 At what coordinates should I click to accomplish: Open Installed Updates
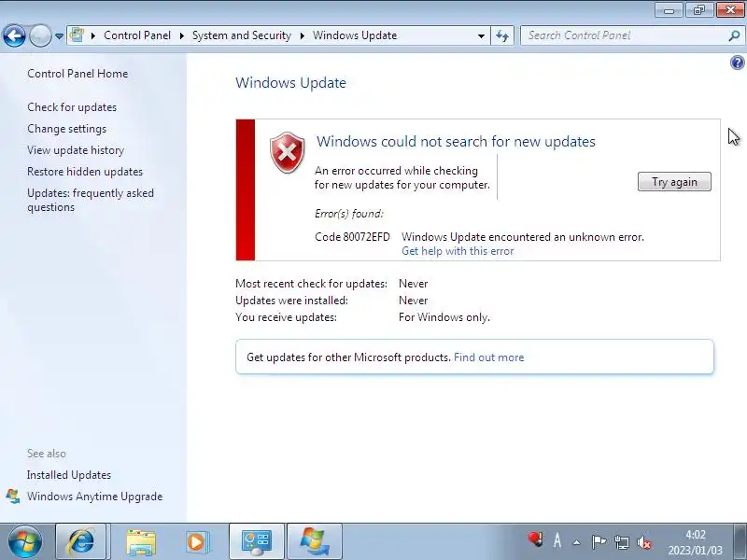pyautogui.click(x=69, y=475)
